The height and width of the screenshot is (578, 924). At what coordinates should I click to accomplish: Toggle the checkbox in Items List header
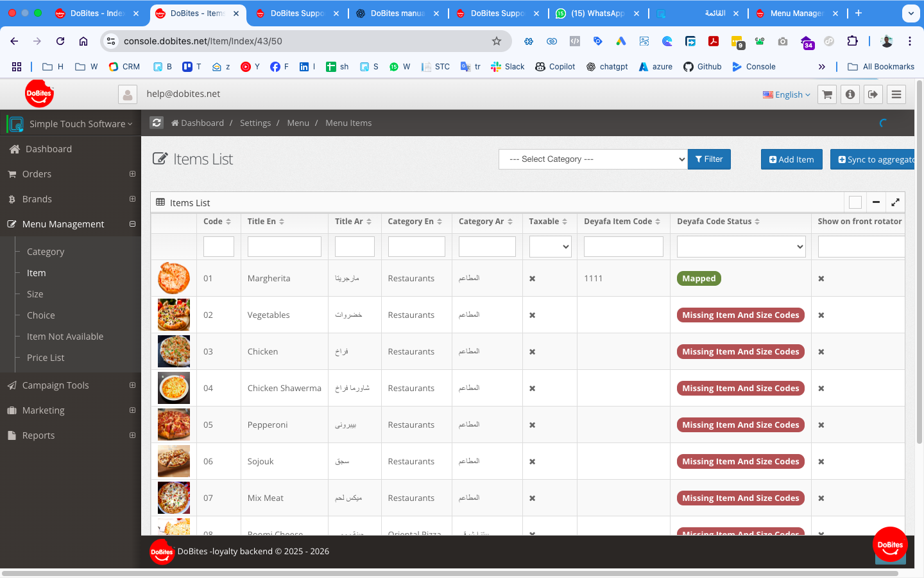855,202
